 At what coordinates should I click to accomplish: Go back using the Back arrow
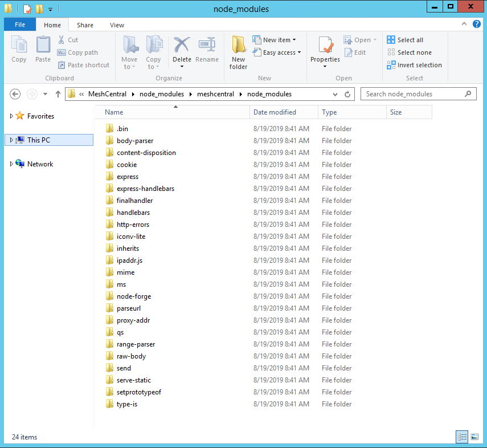15,94
